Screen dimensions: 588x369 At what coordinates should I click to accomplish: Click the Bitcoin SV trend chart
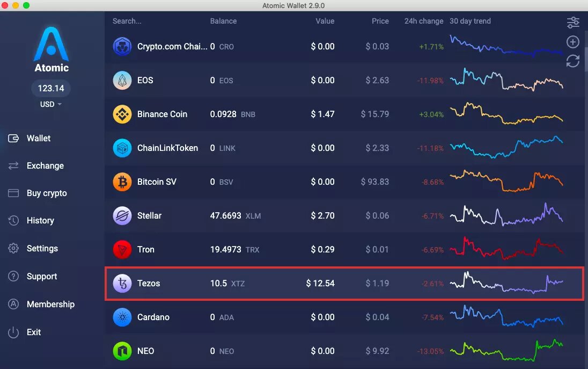(x=506, y=180)
